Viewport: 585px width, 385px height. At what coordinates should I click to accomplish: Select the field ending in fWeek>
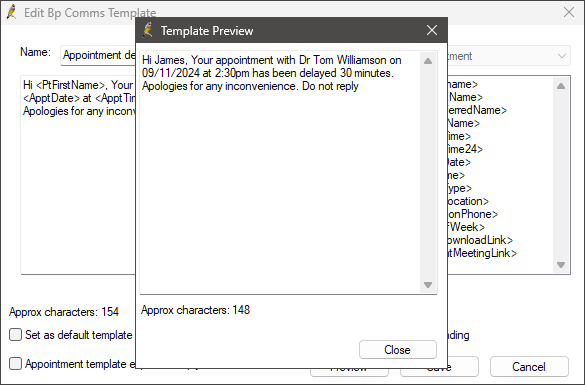[466, 227]
